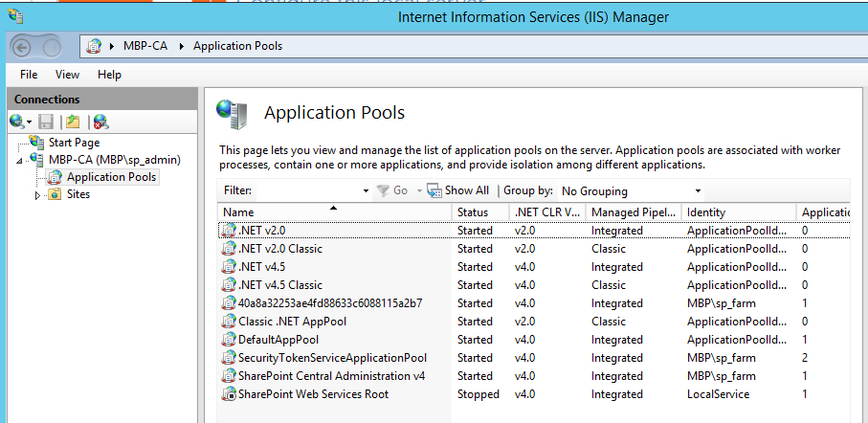Select the Classic .NET AppPool row name
868x423 pixels.
coord(292,322)
